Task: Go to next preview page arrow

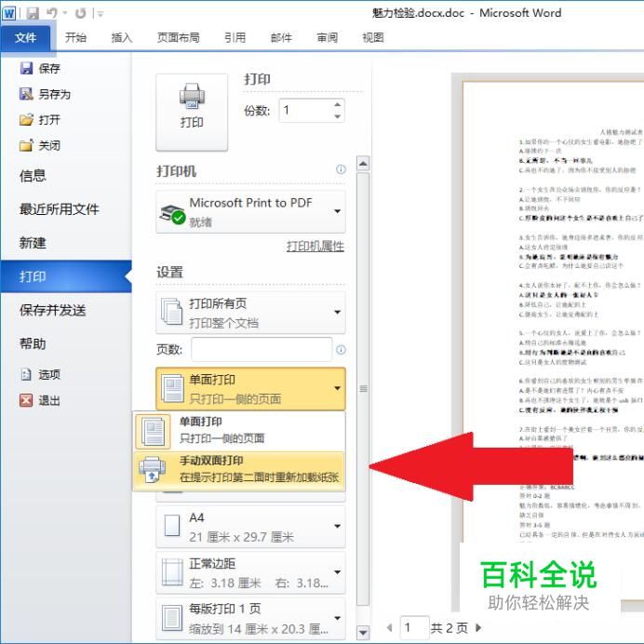Action: (x=478, y=627)
